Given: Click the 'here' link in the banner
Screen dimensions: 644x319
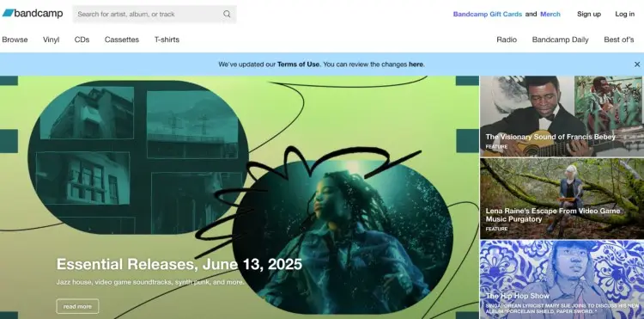Looking at the screenshot, I should click(x=416, y=64).
